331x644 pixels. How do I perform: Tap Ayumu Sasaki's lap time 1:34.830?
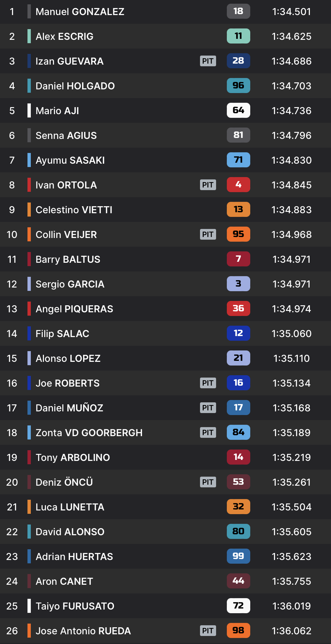tap(291, 160)
